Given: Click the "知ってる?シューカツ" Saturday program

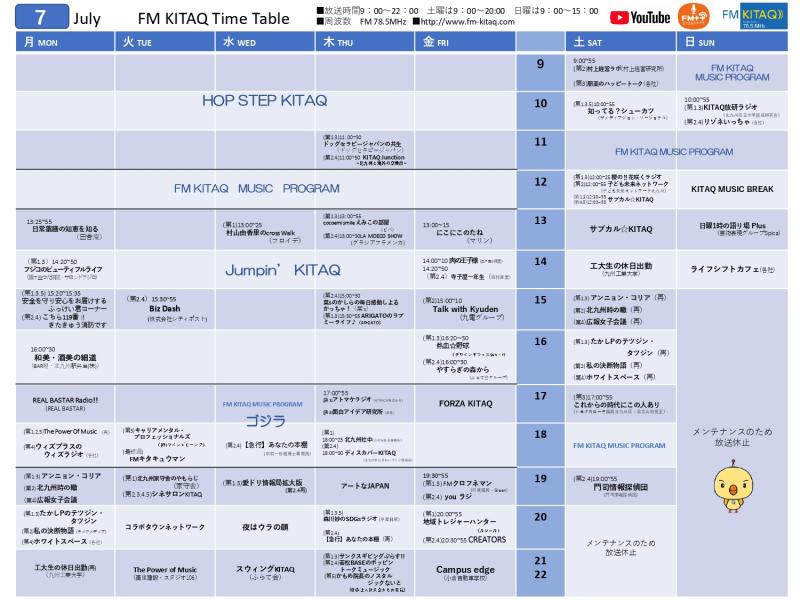Looking at the screenshot, I should (x=620, y=111).
